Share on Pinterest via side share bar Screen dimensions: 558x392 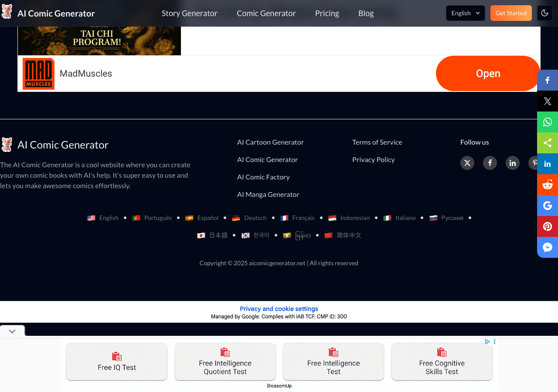(x=548, y=226)
